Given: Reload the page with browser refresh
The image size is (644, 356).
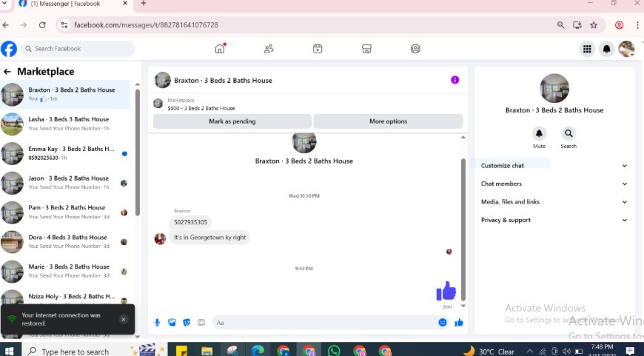Looking at the screenshot, I should (42, 25).
